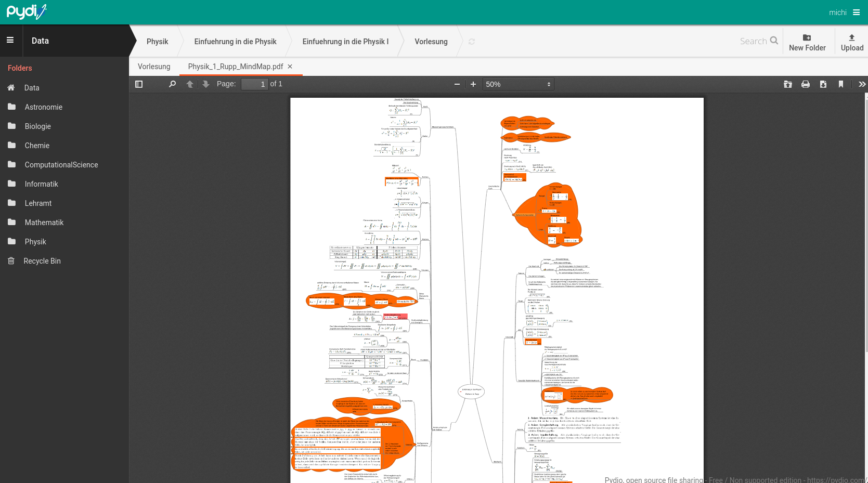Go to previous PDF page
Viewport: 868px width, 483px height.
click(190, 84)
